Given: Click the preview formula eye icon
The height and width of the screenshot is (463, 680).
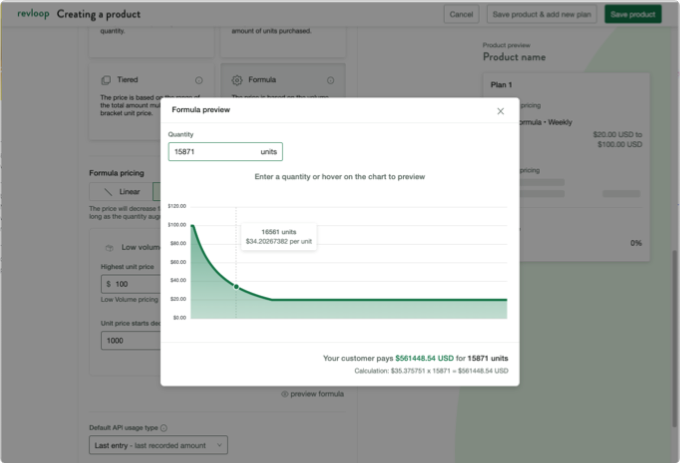Looking at the screenshot, I should point(284,394).
